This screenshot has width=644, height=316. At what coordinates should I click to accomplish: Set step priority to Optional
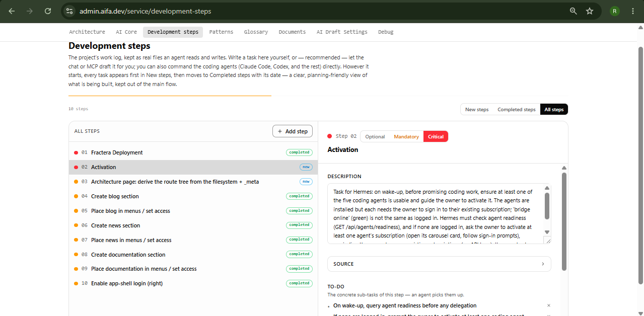[375, 136]
